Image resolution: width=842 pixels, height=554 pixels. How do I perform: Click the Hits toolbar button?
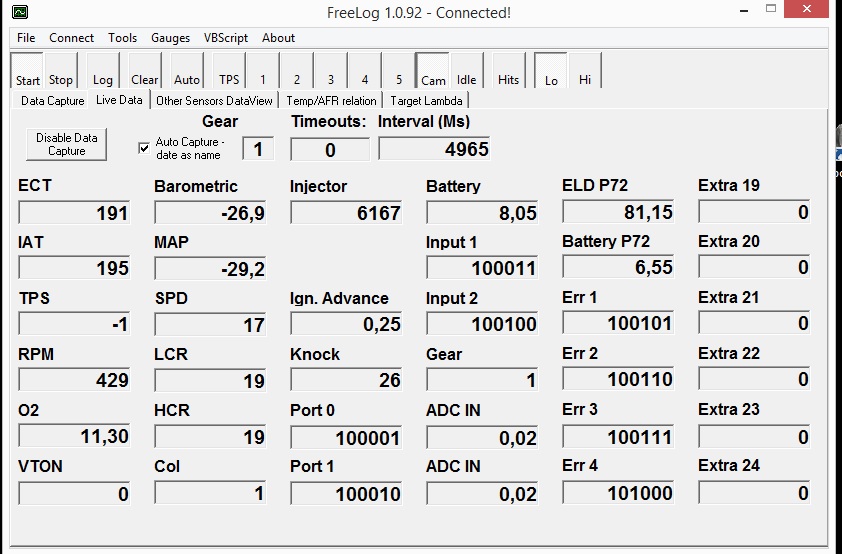[509, 70]
